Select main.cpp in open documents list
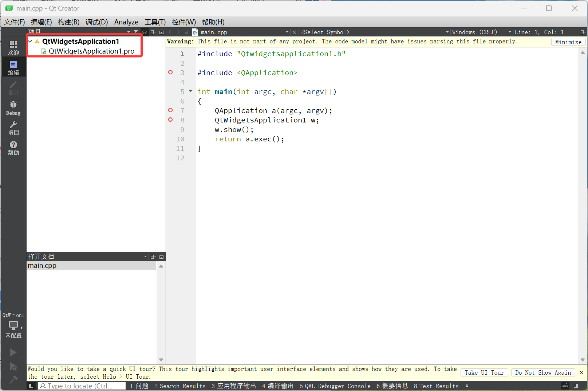The height and width of the screenshot is (391, 588). [92, 266]
